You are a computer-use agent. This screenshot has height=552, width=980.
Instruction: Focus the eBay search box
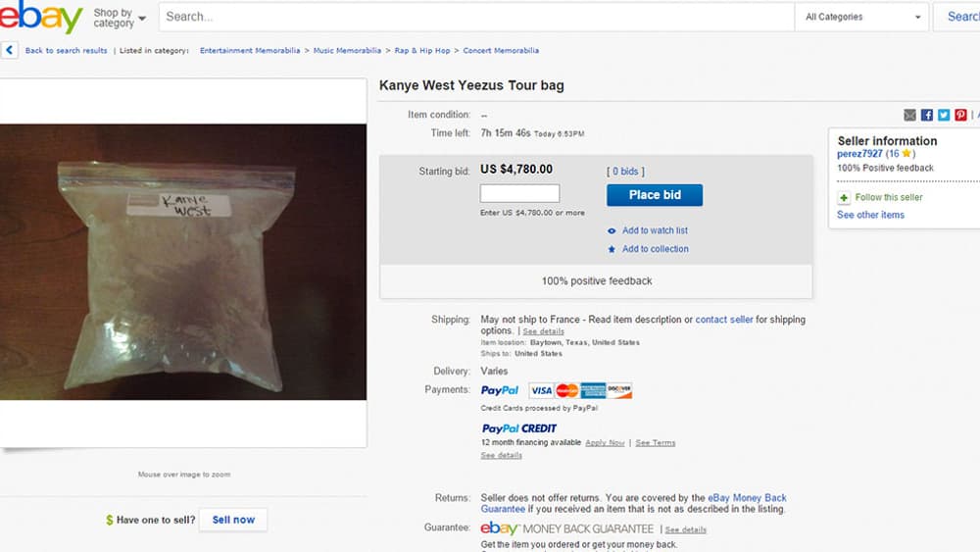pyautogui.click(x=476, y=17)
